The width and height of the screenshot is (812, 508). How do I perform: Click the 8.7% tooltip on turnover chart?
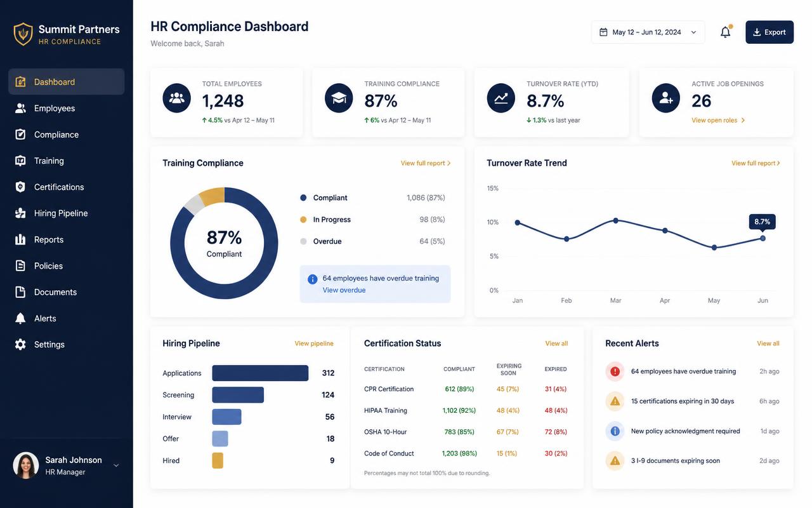click(762, 222)
